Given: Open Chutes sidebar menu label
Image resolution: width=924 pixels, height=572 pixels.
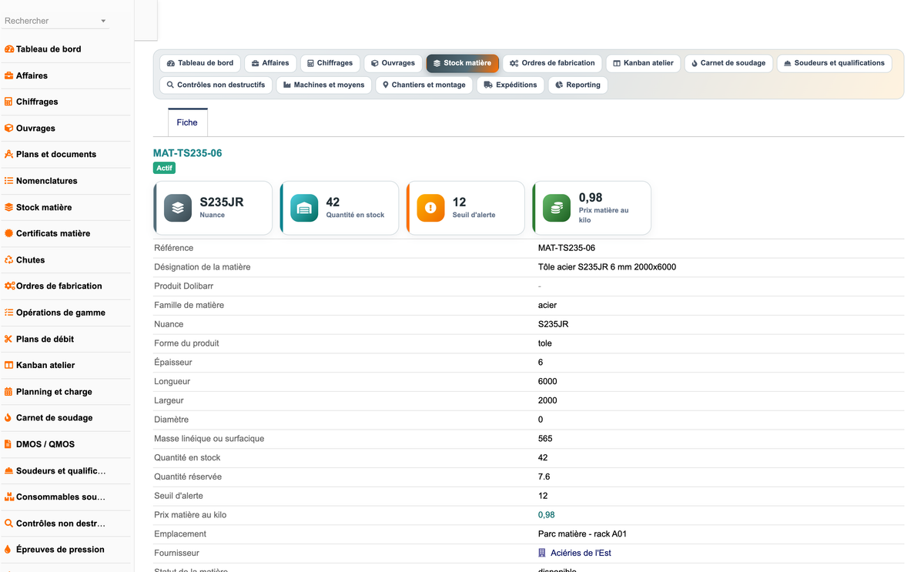Looking at the screenshot, I should tap(31, 259).
